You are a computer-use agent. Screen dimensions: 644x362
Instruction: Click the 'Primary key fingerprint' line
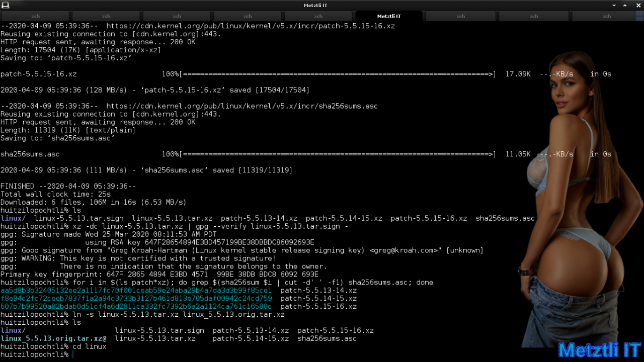(x=159, y=275)
